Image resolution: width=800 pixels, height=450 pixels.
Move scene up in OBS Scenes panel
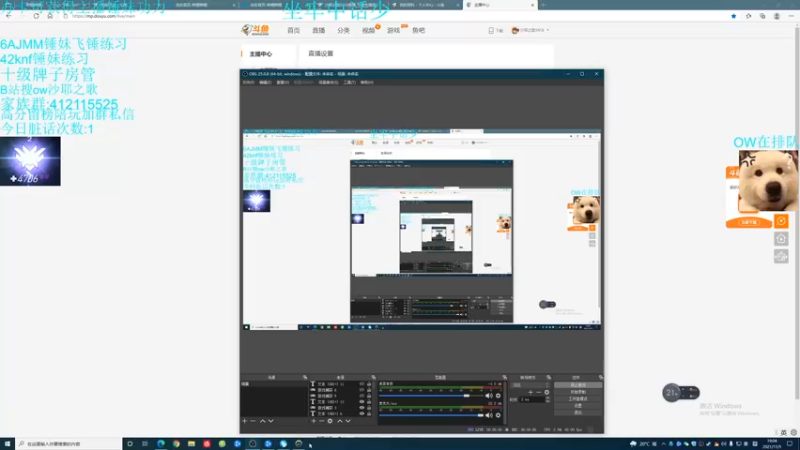(x=263, y=421)
